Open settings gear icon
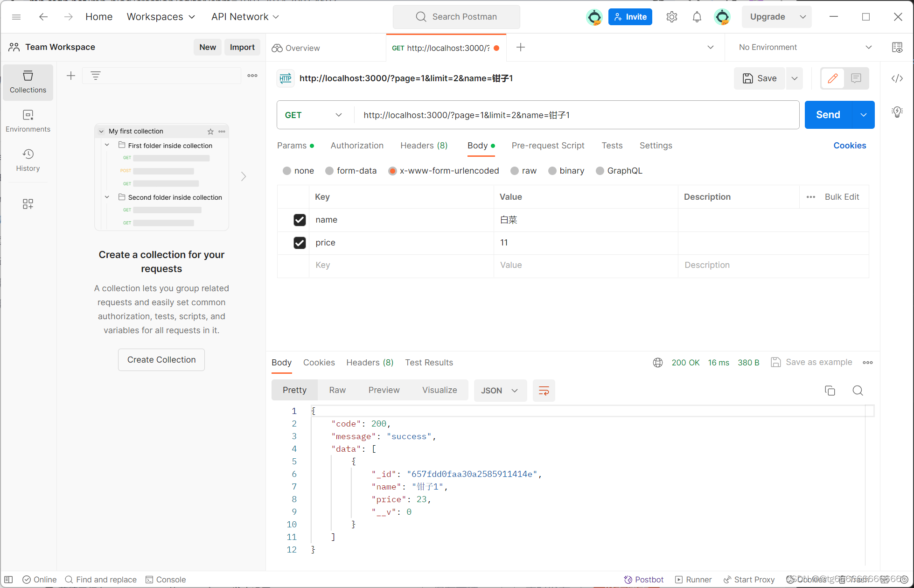The width and height of the screenshot is (914, 588). click(x=671, y=17)
